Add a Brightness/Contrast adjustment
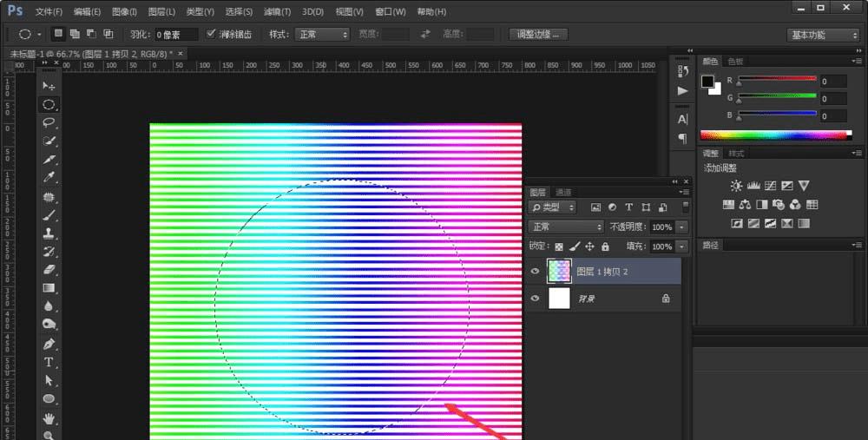 click(736, 186)
